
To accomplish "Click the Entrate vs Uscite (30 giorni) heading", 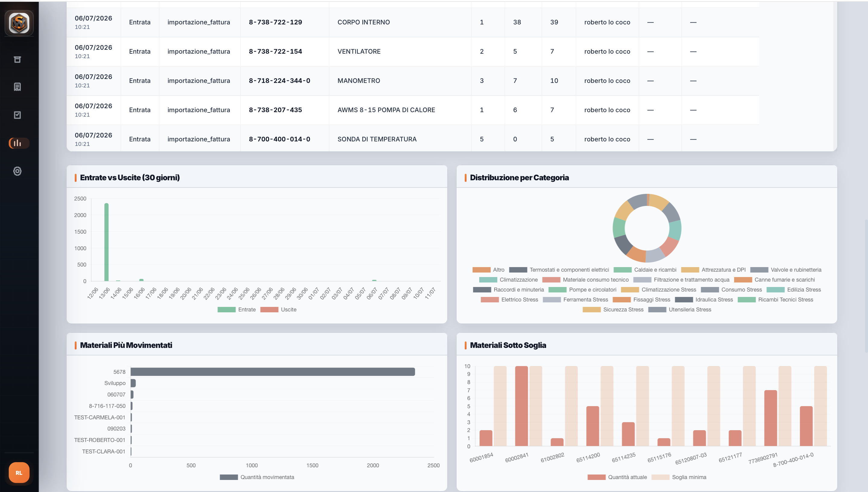I will click(130, 177).
